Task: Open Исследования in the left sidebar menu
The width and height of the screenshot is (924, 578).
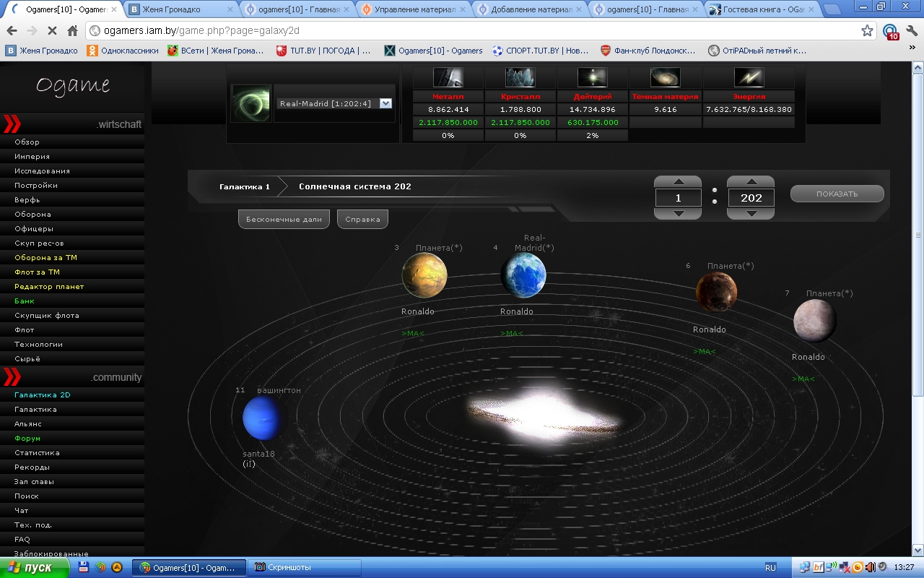Action: click(x=42, y=171)
